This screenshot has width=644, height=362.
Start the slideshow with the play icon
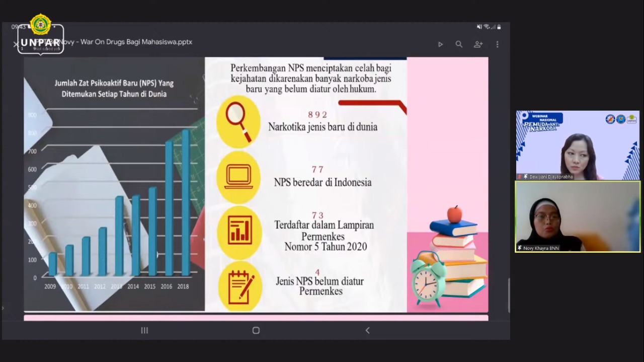coord(440,44)
